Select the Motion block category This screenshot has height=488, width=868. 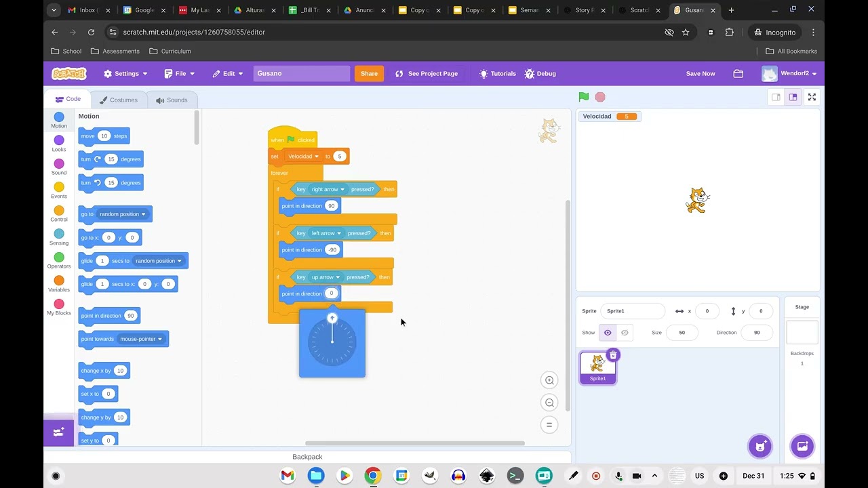click(59, 120)
